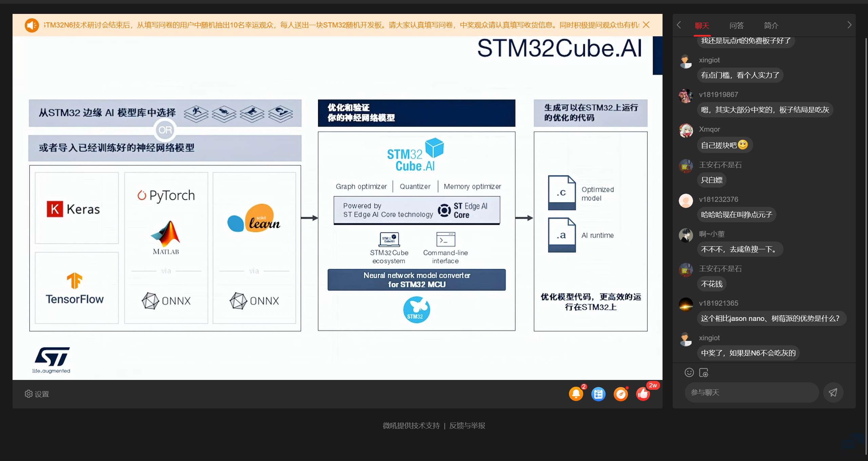Close the orange announcement banner
Screen dimensions: 868x461
tap(646, 25)
